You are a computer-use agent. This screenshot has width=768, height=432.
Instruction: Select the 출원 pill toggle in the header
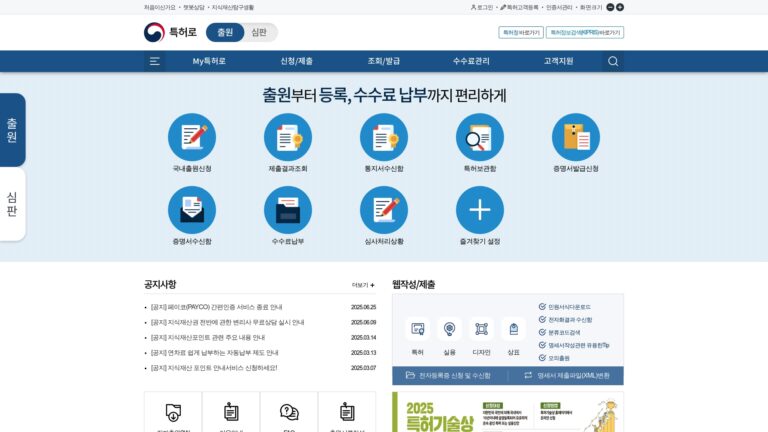[x=225, y=32]
